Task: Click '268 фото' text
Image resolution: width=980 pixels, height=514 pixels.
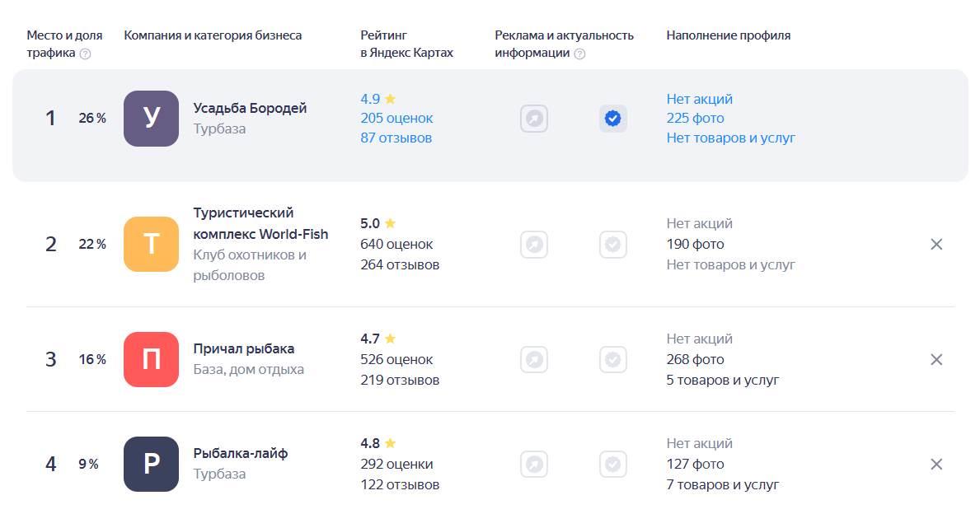Action: pos(695,359)
